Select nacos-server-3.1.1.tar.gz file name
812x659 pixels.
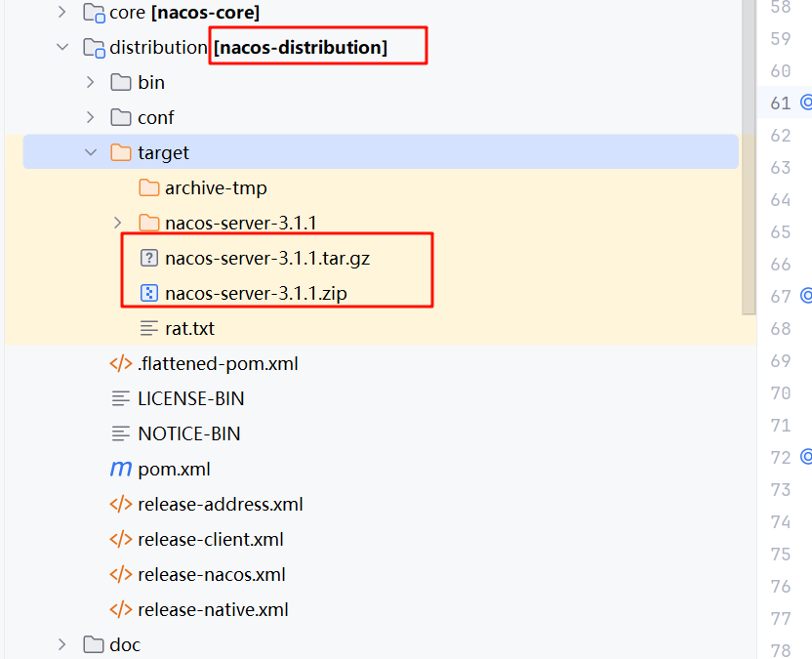pos(267,258)
